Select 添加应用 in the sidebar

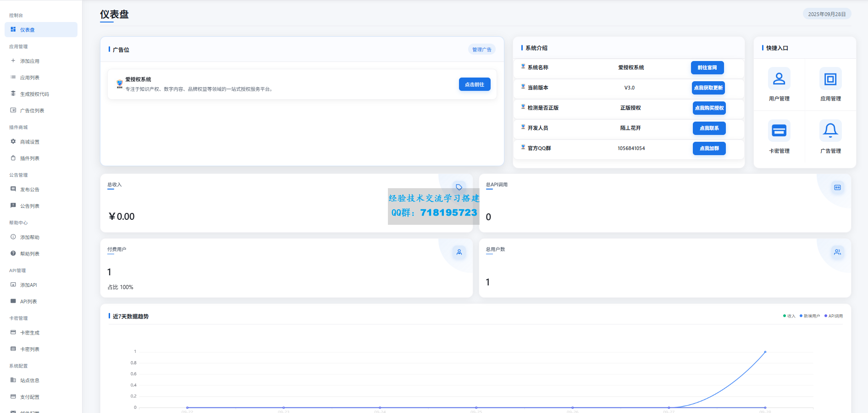click(30, 61)
